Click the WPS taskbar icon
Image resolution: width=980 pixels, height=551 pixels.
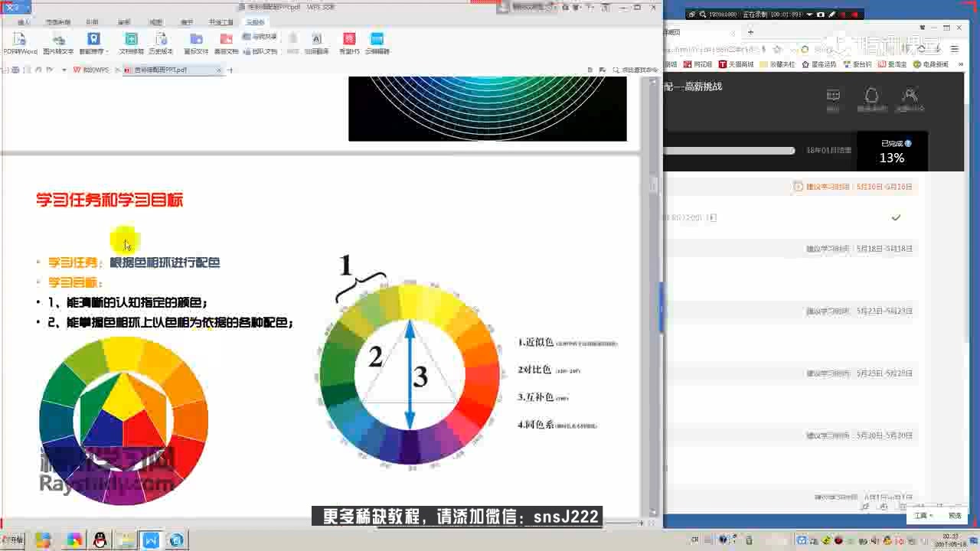[x=150, y=540]
